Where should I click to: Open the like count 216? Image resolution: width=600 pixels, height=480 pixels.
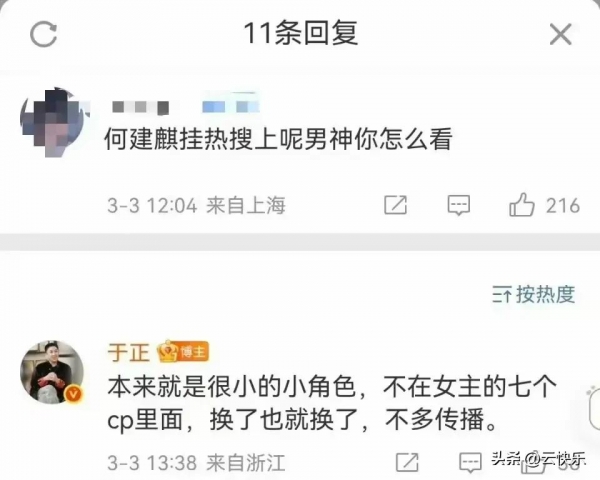(x=562, y=206)
